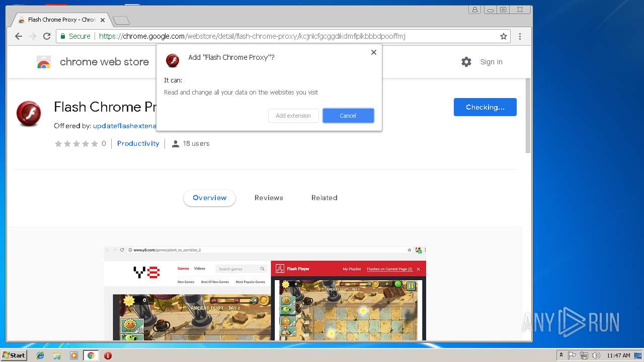Click the red Opera taskbar icon

[x=108, y=355]
